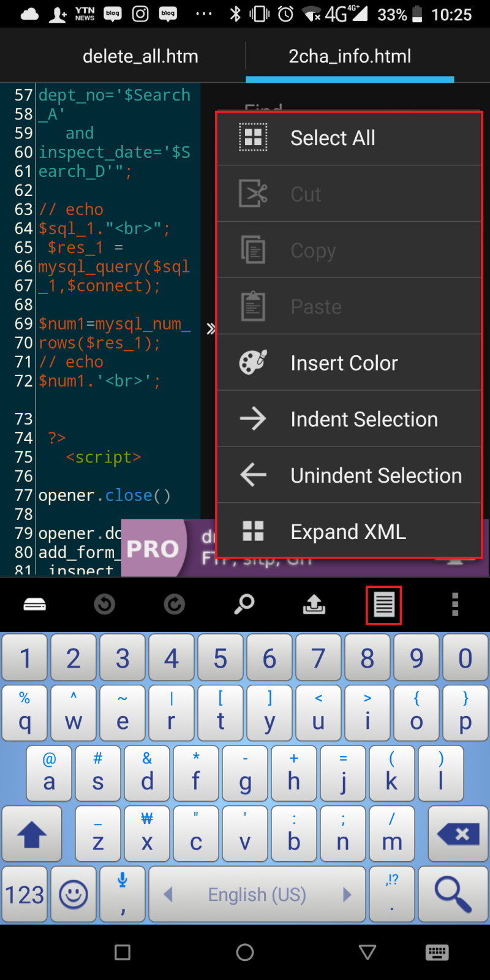Image resolution: width=490 pixels, height=980 pixels.
Task: Tap line number 62 in the gutter
Action: point(23,190)
